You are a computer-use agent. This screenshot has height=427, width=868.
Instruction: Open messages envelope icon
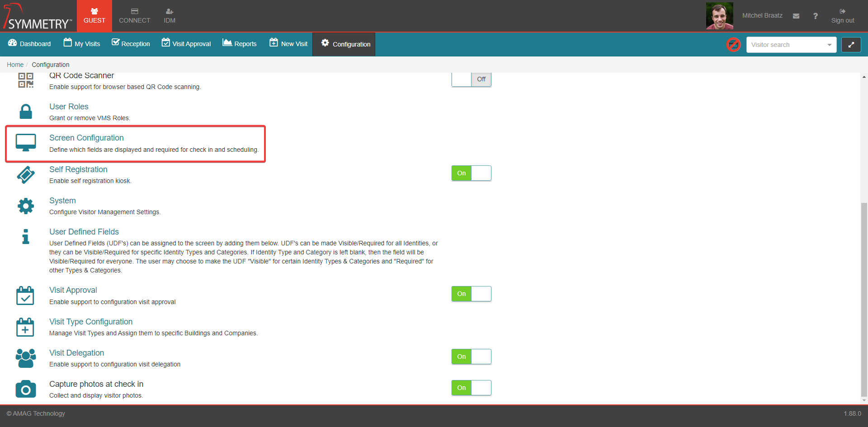click(796, 16)
